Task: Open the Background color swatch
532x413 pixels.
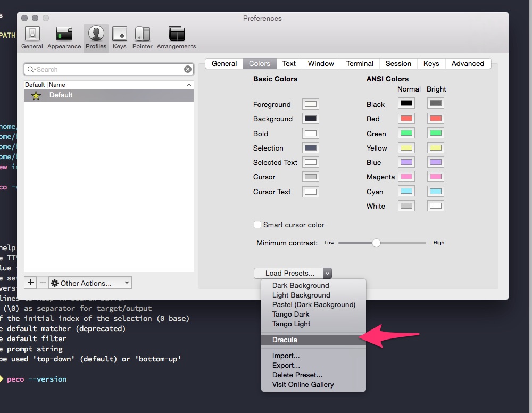Action: tap(310, 119)
